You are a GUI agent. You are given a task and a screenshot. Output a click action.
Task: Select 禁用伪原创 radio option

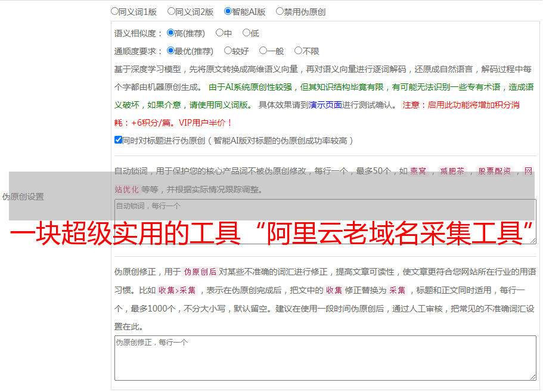(x=280, y=11)
